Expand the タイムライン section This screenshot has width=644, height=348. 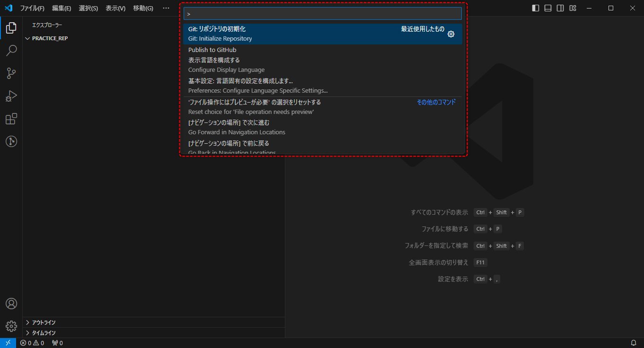click(x=154, y=333)
